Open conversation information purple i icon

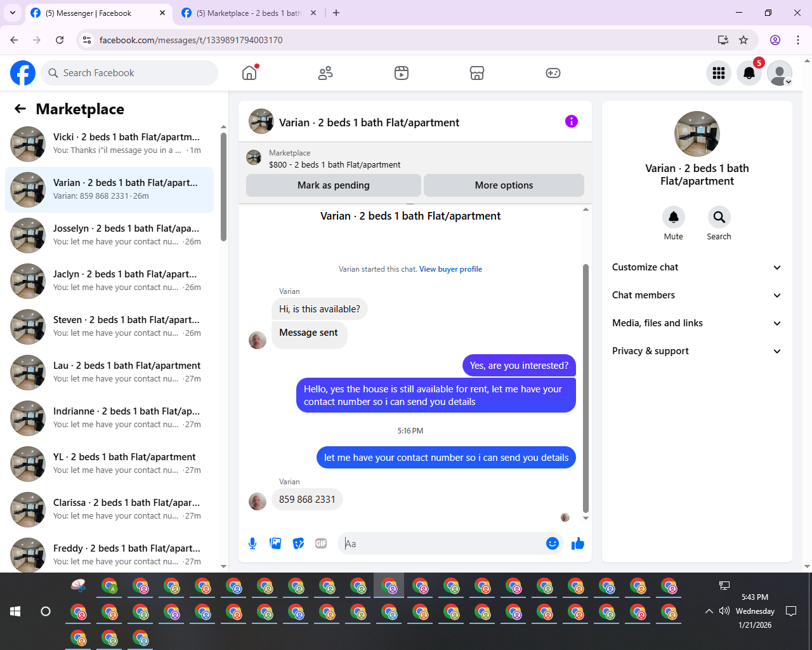572,121
